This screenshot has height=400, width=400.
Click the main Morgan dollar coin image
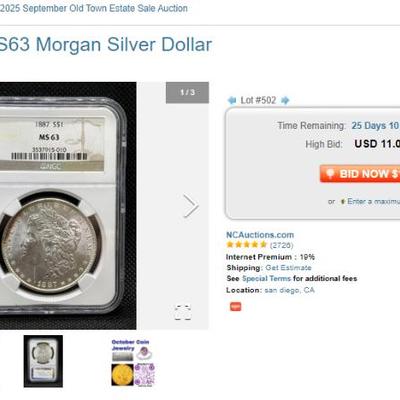click(x=68, y=206)
